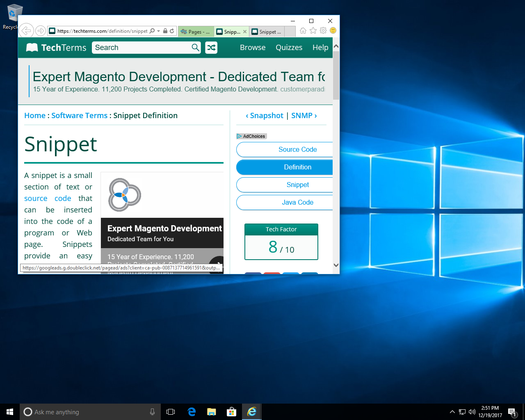Launch Microsoft Edge from the taskbar
The width and height of the screenshot is (525, 420).
pyautogui.click(x=192, y=412)
